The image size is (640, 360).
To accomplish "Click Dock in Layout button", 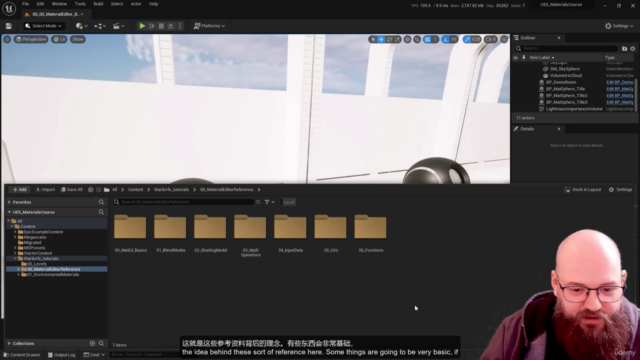I will [583, 189].
